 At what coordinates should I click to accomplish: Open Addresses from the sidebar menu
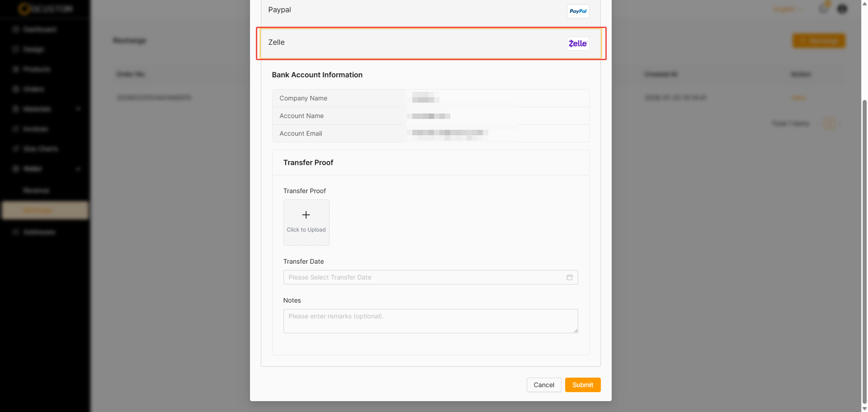point(39,232)
